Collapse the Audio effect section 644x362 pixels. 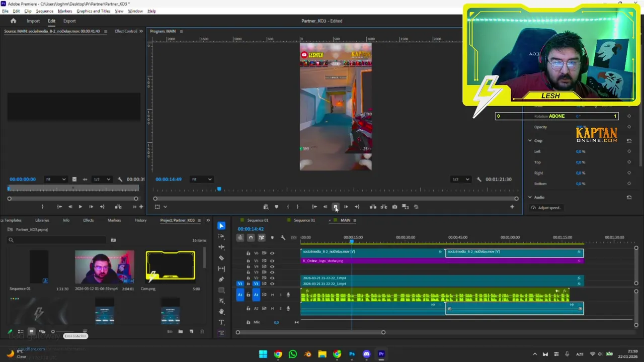(530, 198)
